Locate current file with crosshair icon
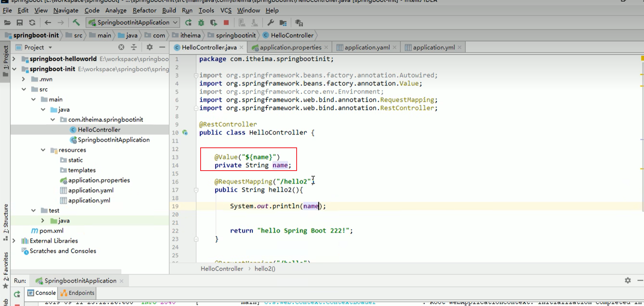Image resolution: width=644 pixels, height=306 pixels. point(121,47)
